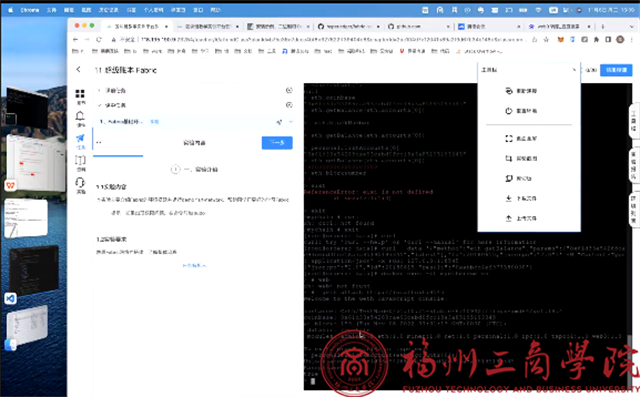Open the top vertical tab on the right edge
Screen dimensions: 640x397
pyautogui.click(x=634, y=121)
